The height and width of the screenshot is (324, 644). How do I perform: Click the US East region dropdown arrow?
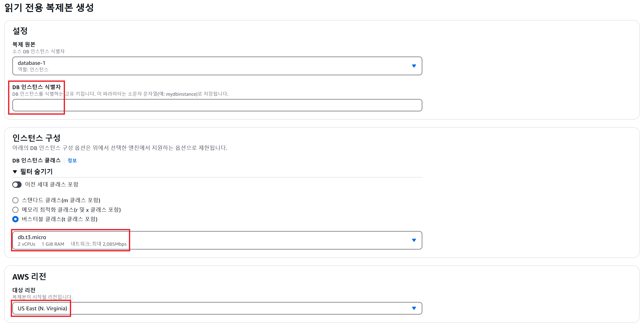pyautogui.click(x=414, y=308)
